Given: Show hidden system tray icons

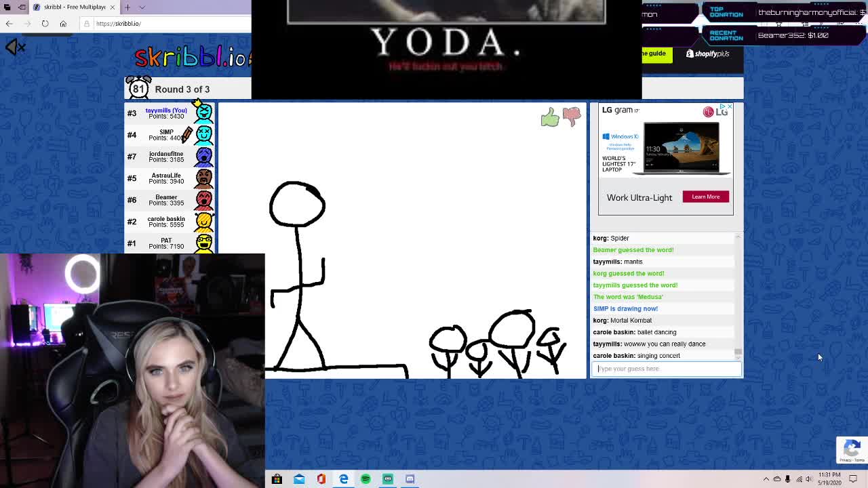Looking at the screenshot, I should pos(766,479).
